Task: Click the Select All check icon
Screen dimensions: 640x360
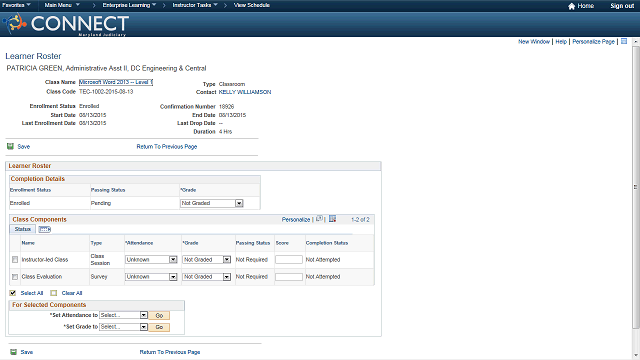Action: coord(13,293)
